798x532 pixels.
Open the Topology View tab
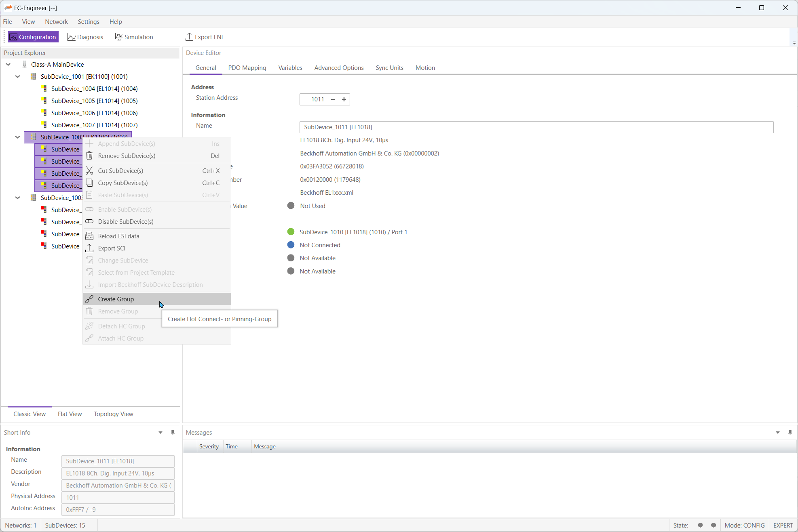113,414
